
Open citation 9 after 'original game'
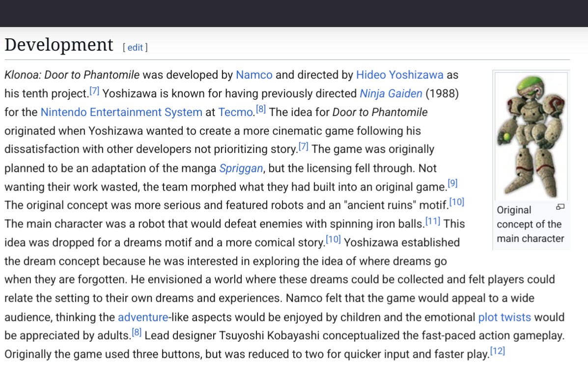(x=452, y=183)
